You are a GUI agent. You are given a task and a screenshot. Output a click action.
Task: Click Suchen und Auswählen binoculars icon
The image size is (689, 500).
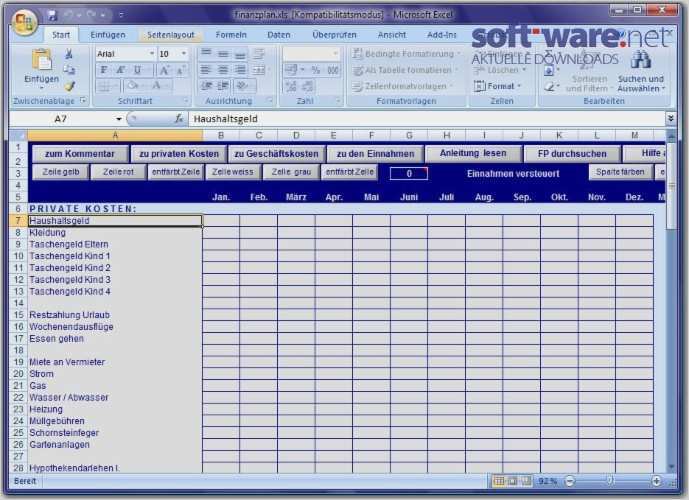640,60
